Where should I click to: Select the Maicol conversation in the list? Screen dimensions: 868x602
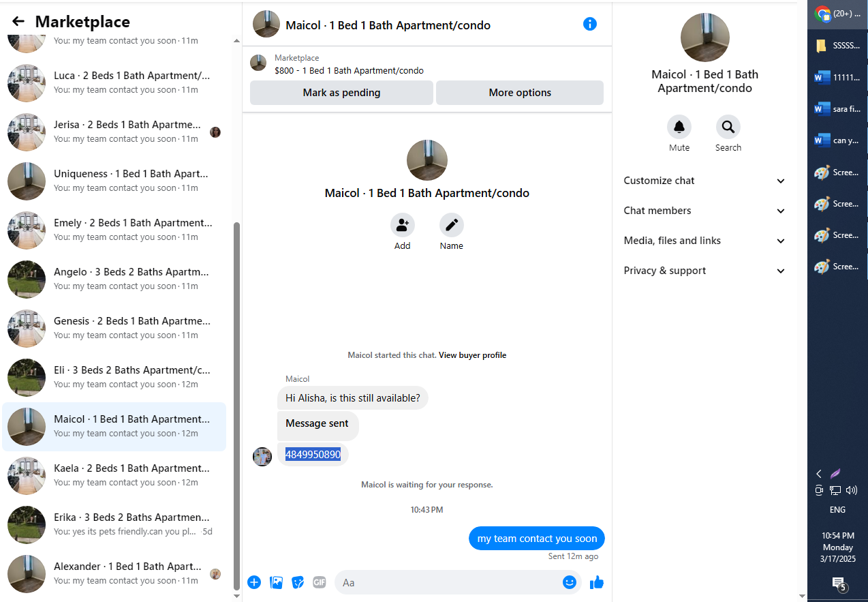point(114,427)
